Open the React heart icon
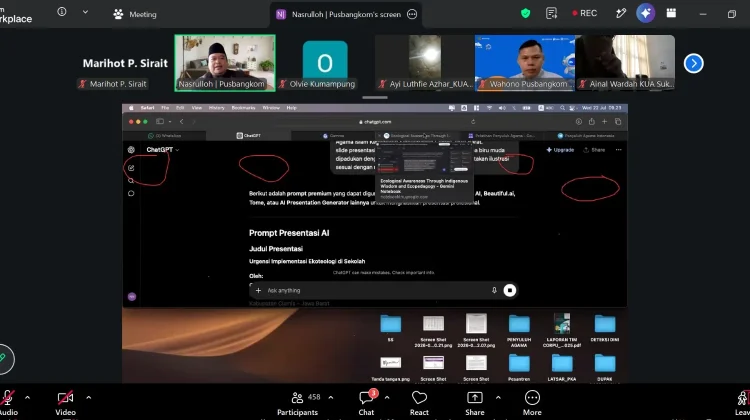Viewport: 750px width, 420px height. coord(419,403)
